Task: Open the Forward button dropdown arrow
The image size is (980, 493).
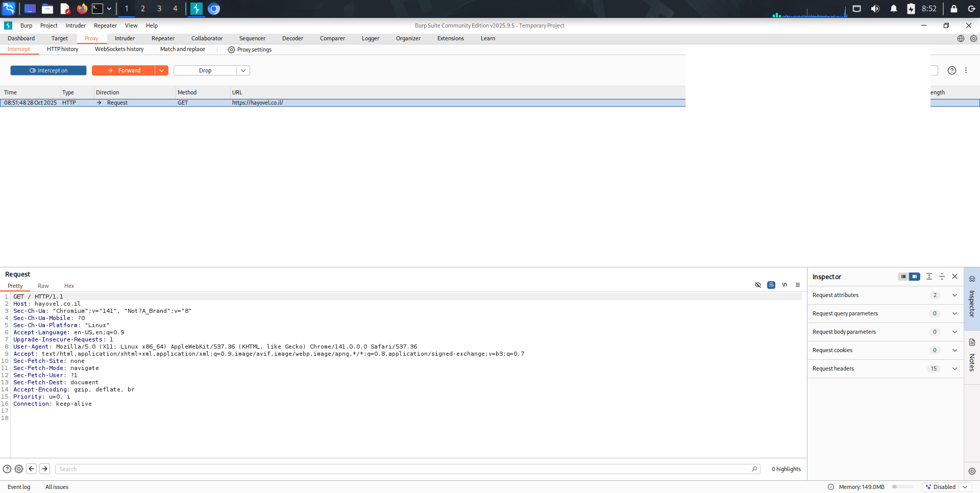Action: click(162, 70)
